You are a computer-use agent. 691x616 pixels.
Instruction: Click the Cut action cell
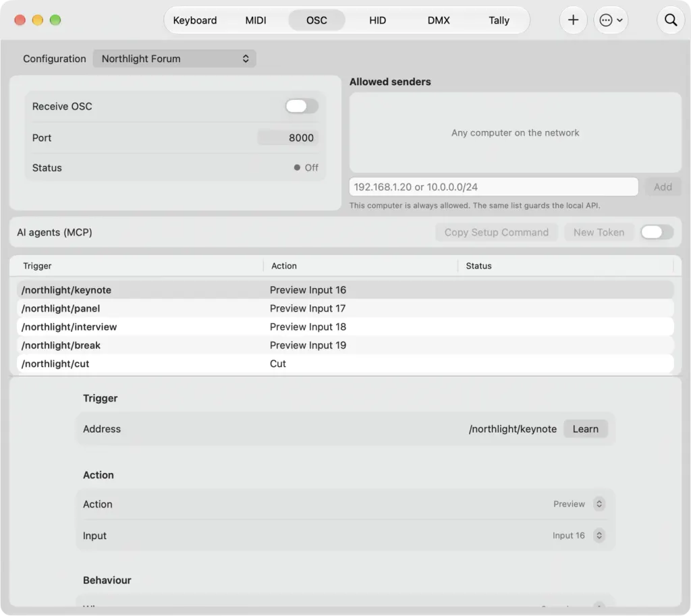point(277,364)
